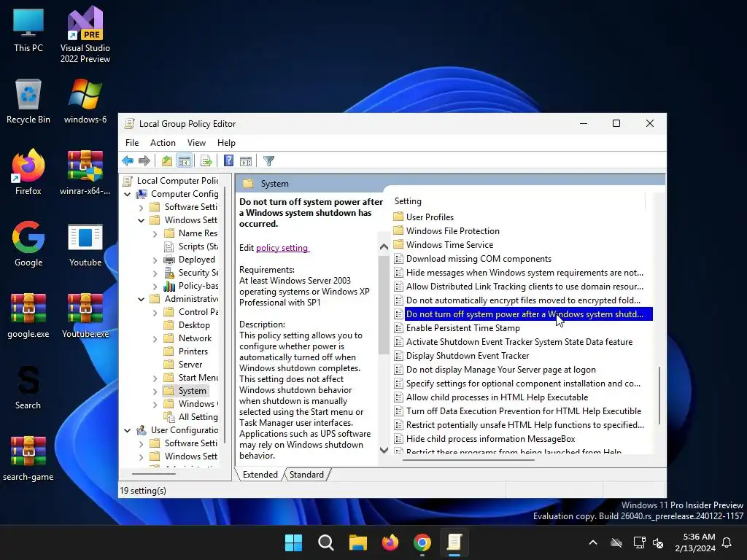Select All Settings in the tree
This screenshot has height=560, width=747.
(x=198, y=417)
